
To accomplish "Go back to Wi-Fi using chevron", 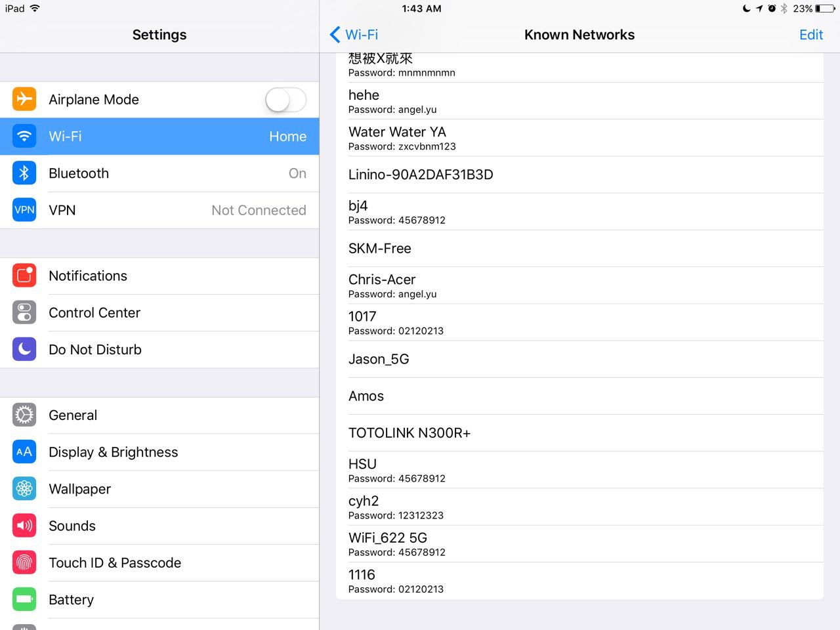I will coord(335,35).
